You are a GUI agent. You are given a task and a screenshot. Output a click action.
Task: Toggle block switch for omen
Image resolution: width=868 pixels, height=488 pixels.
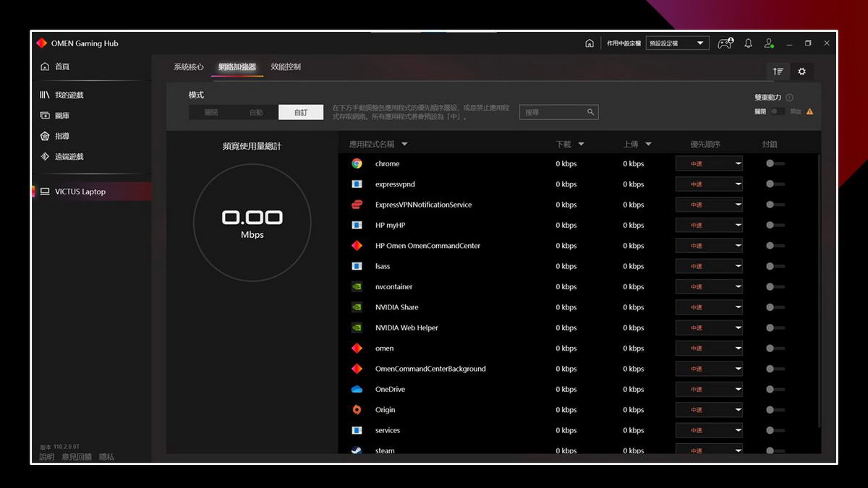tap(775, 348)
